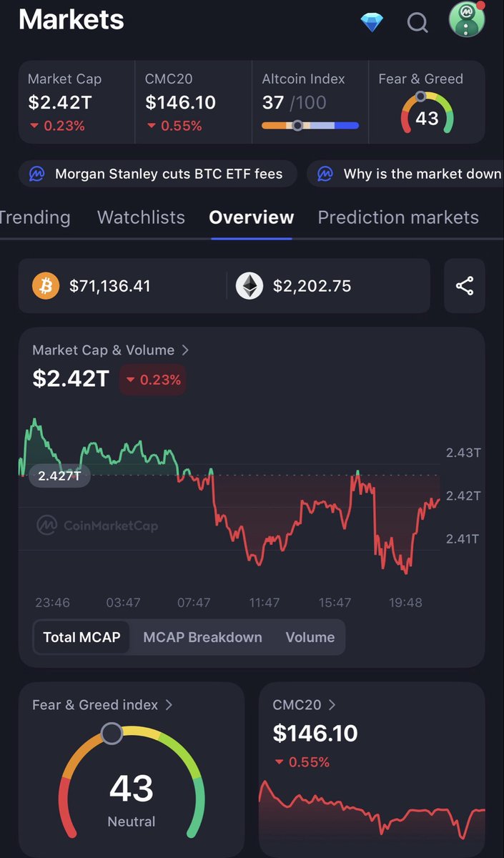
Task: Select the Total MCAP chart option
Action: point(81,637)
